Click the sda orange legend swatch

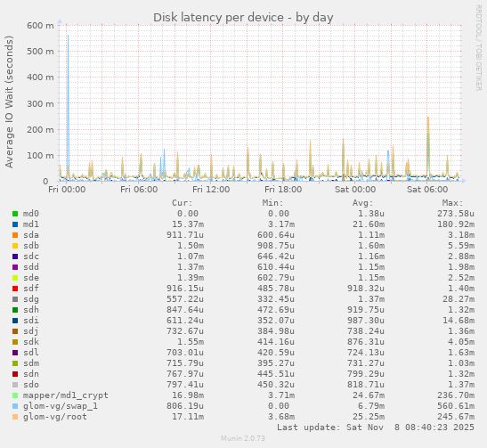pyautogui.click(x=15, y=235)
